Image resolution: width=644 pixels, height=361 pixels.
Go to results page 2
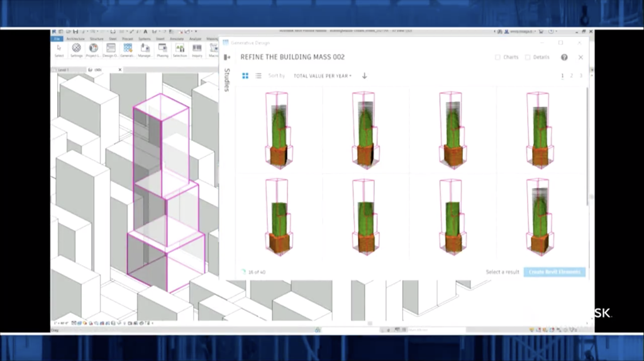click(x=572, y=76)
